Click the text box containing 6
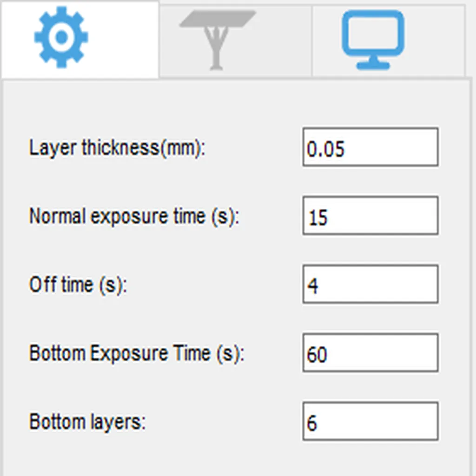This screenshot has width=476, height=476. (x=370, y=421)
